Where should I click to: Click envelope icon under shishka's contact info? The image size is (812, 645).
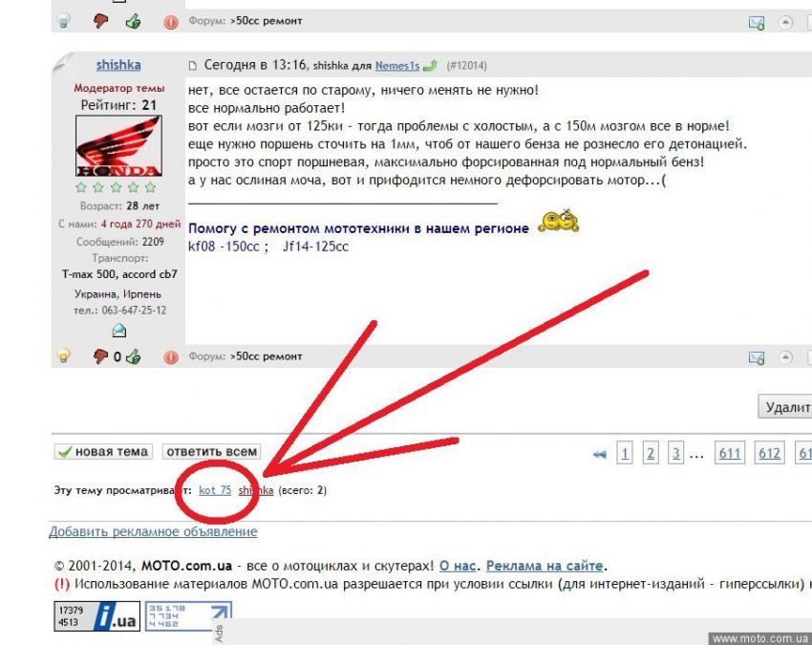119,331
